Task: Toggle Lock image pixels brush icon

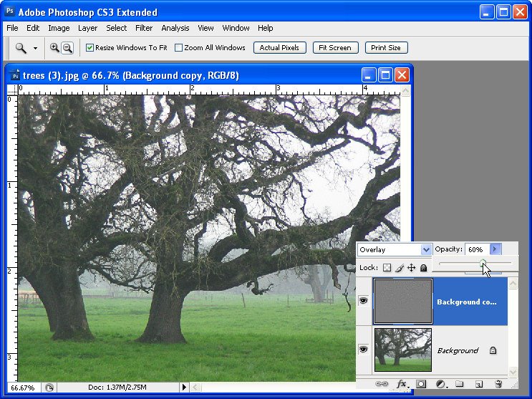Action: [x=400, y=268]
